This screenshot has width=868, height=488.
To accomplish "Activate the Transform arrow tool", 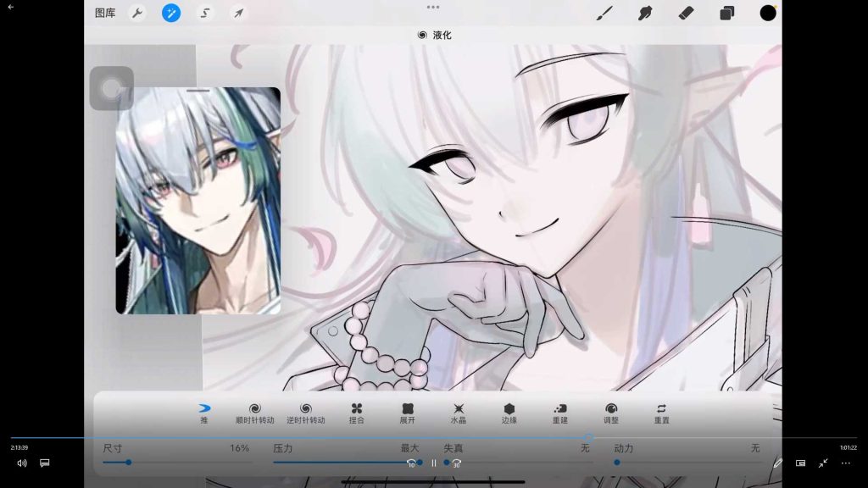I will (239, 13).
